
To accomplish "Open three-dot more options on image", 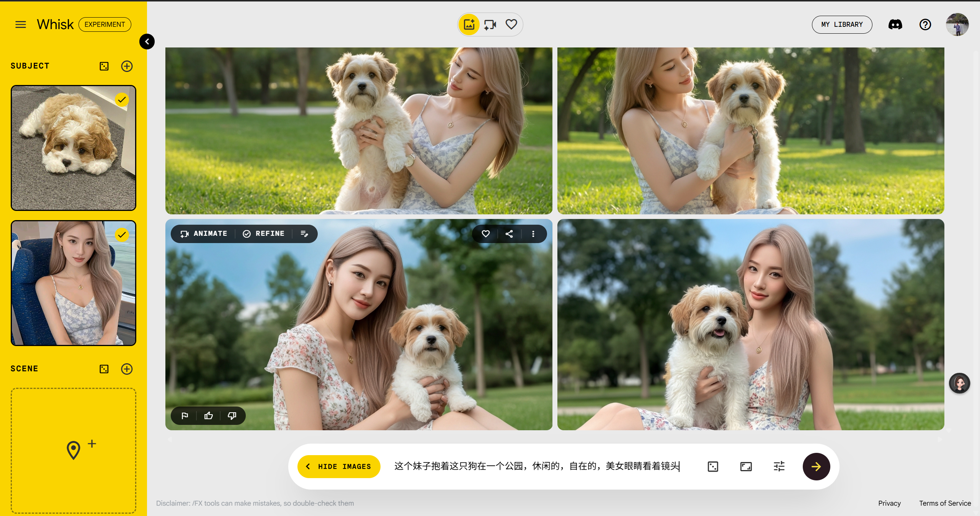I will [533, 234].
